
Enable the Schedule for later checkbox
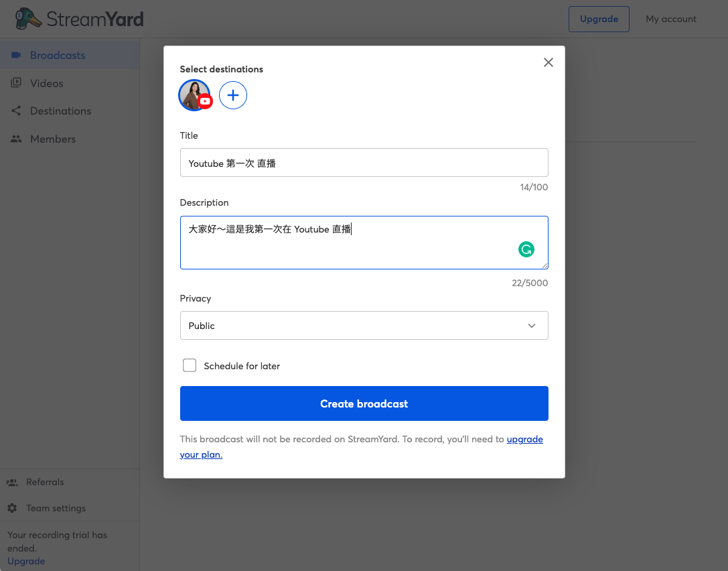[190, 365]
